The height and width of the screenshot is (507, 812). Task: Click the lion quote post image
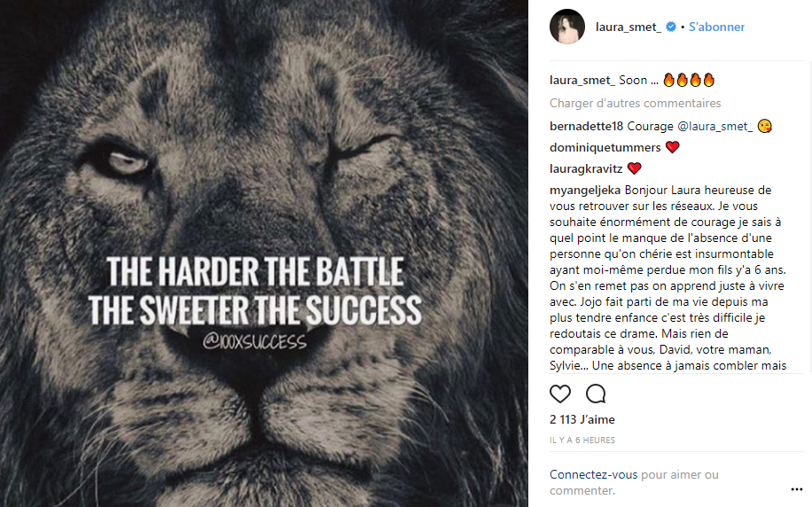pos(264,253)
